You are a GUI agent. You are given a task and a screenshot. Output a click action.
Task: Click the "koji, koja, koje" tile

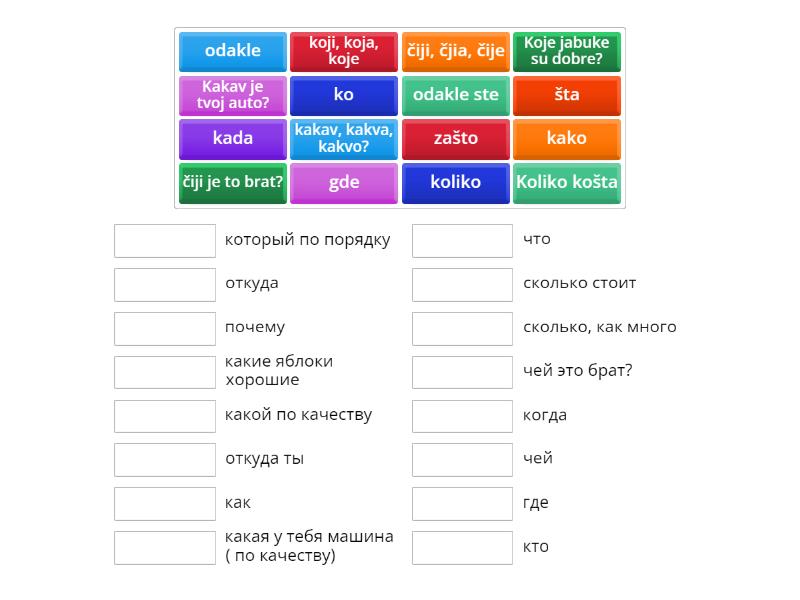click(x=344, y=51)
